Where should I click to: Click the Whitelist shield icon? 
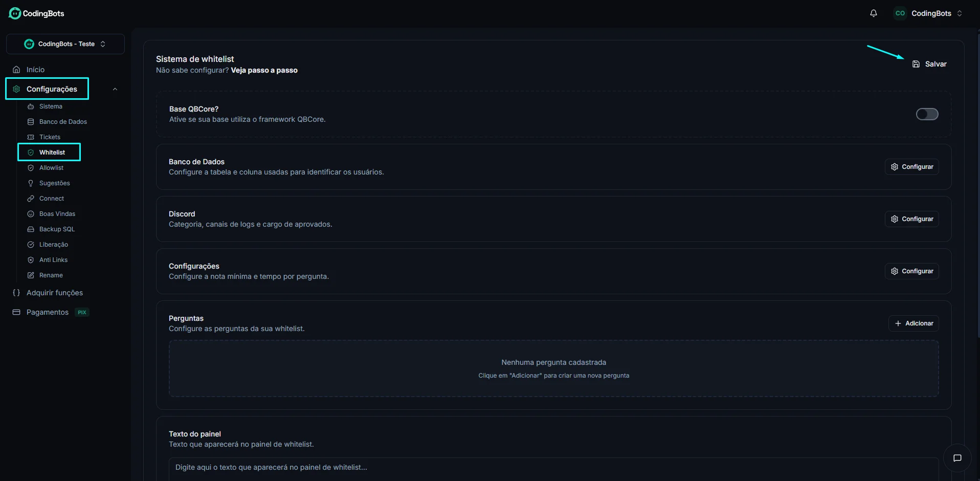[x=31, y=152]
